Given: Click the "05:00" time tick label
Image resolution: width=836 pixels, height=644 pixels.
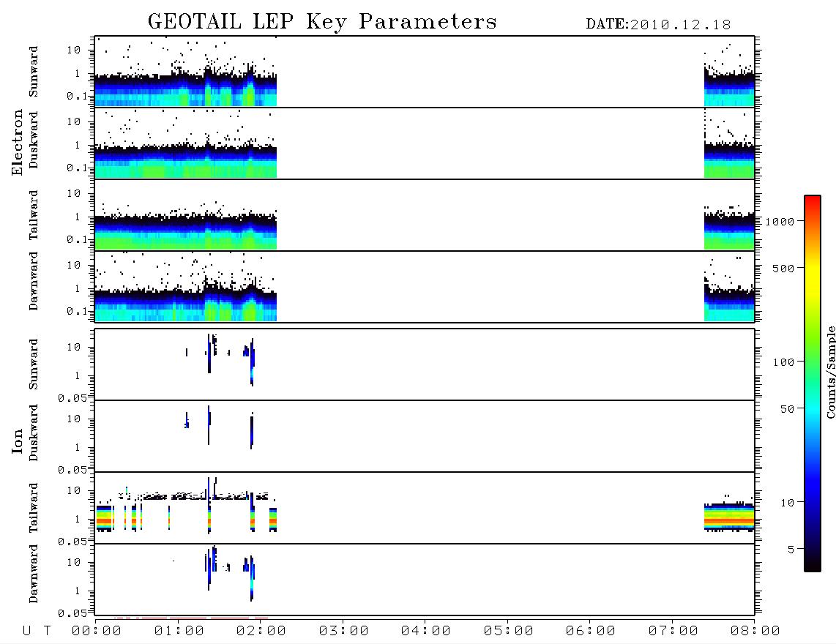Looking at the screenshot, I should tap(509, 632).
